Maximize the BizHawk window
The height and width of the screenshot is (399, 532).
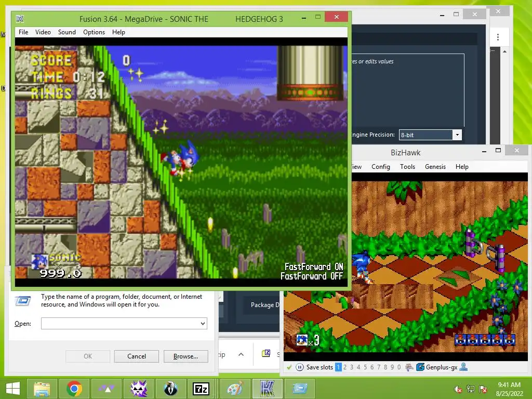[x=498, y=150]
